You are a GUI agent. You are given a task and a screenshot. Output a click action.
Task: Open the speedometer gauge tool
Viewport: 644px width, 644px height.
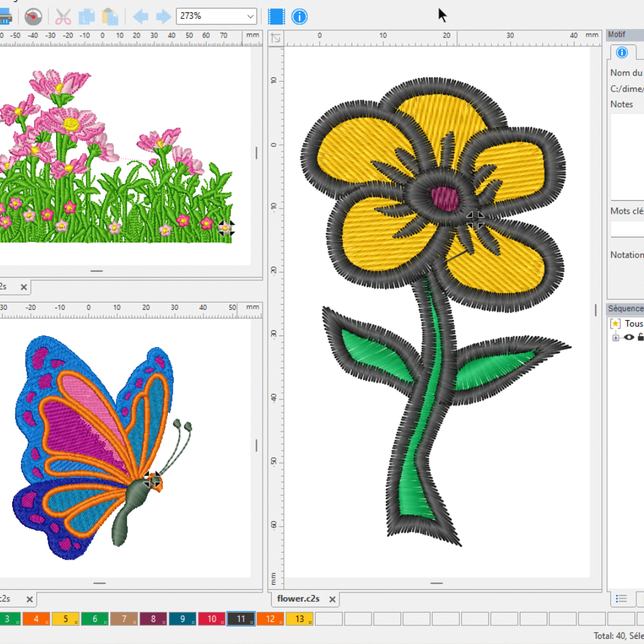click(33, 16)
